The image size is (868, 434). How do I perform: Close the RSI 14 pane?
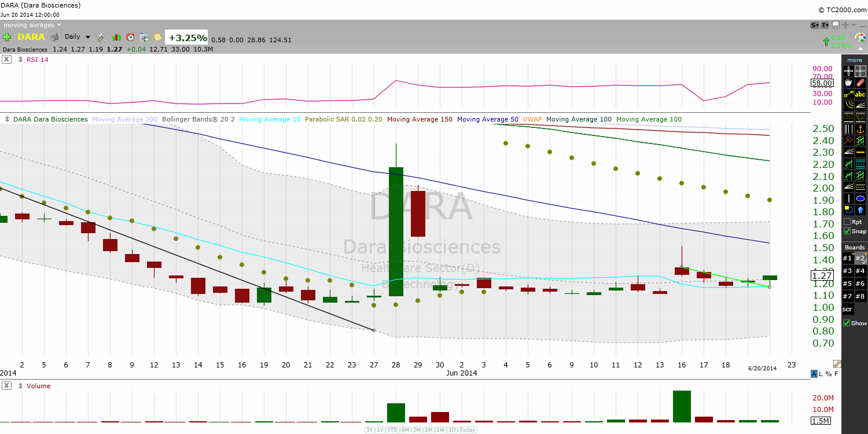(6, 59)
